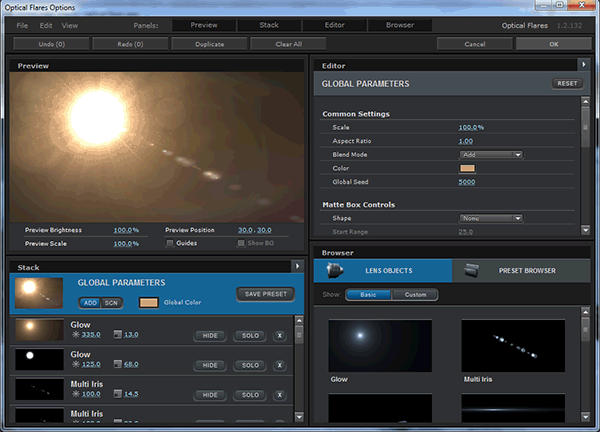Click brightness icon of first Glow (335.0)
Image resolution: width=600 pixels, height=432 pixels.
pyautogui.click(x=76, y=334)
